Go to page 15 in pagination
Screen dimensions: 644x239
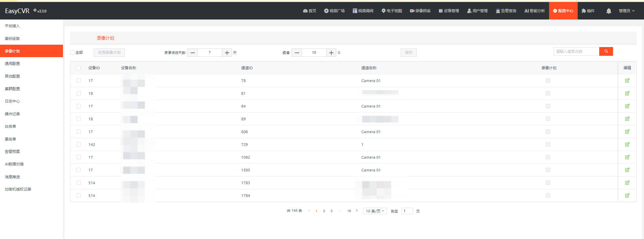point(349,211)
